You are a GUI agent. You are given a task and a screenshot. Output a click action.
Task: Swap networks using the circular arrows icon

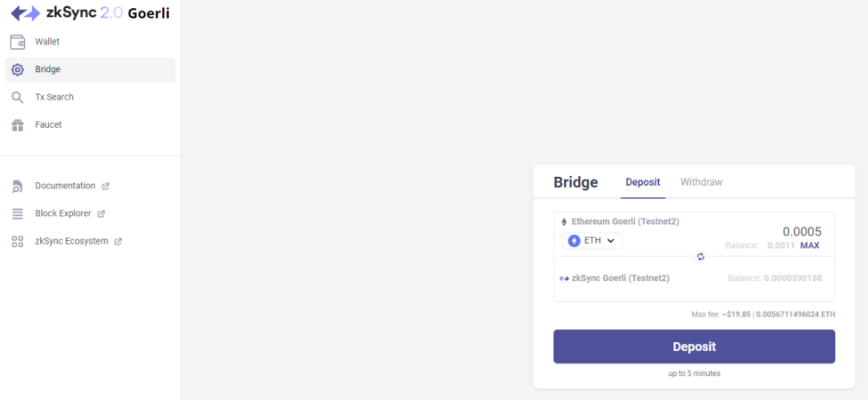[701, 256]
